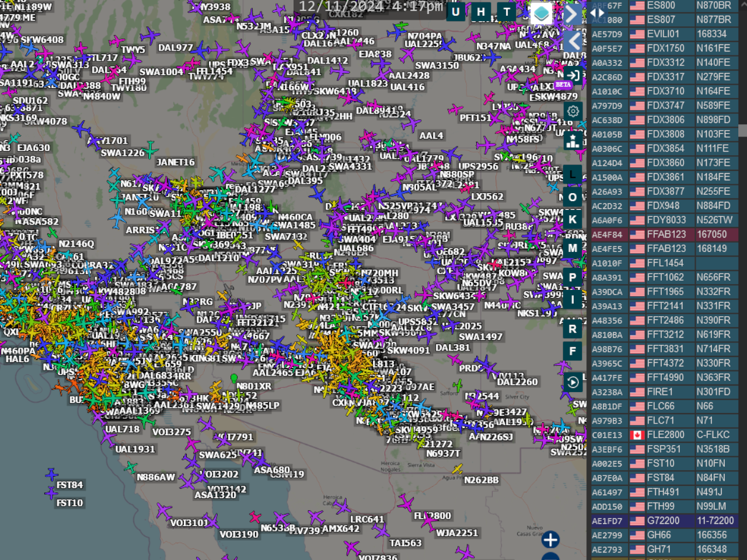747x560 pixels.
Task: Click the US flag in the ES800 row
Action: coord(637,6)
